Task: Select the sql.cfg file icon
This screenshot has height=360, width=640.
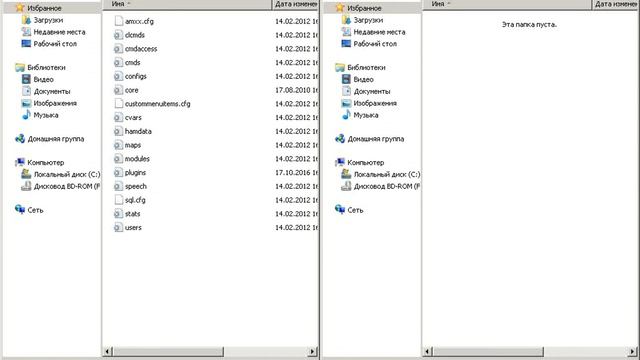Action: point(118,200)
